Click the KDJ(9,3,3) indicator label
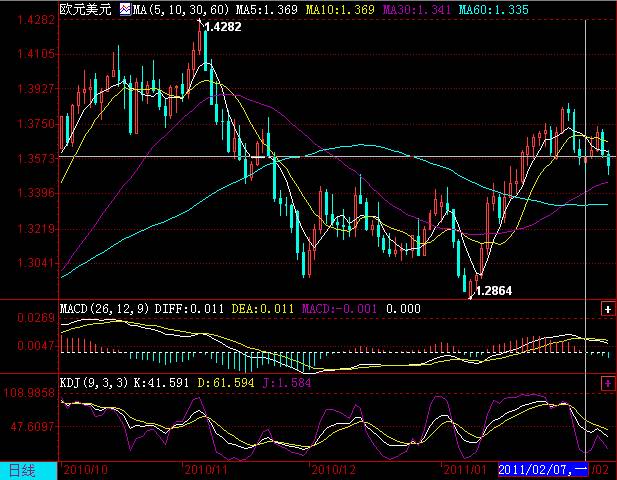This screenshot has height=480, width=617. [94, 382]
